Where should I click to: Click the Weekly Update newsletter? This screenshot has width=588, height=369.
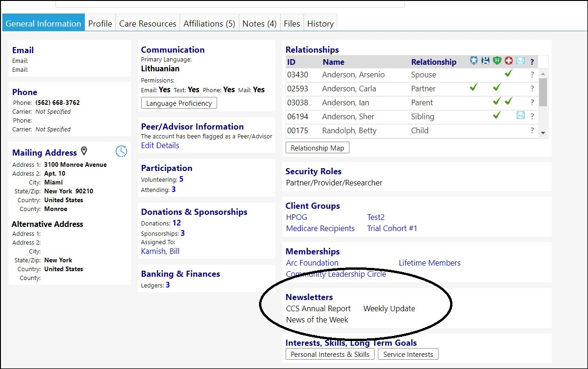(x=389, y=308)
